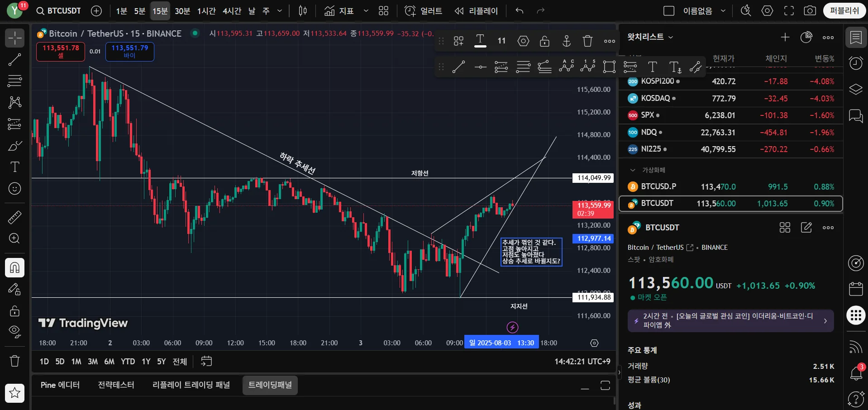Select the text tool in left sidebar
Screen dimensions: 868x410
(14, 167)
